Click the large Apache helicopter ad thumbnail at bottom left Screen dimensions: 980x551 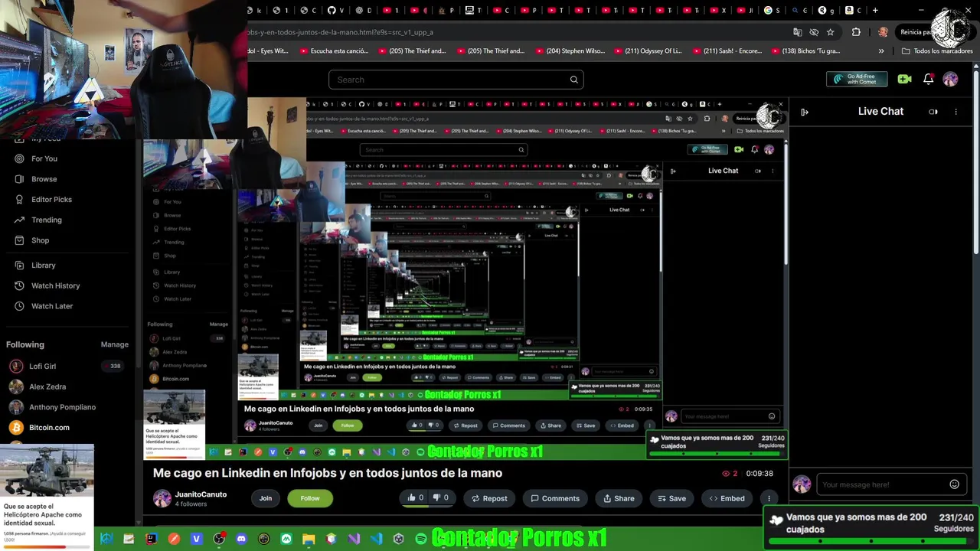47,472
